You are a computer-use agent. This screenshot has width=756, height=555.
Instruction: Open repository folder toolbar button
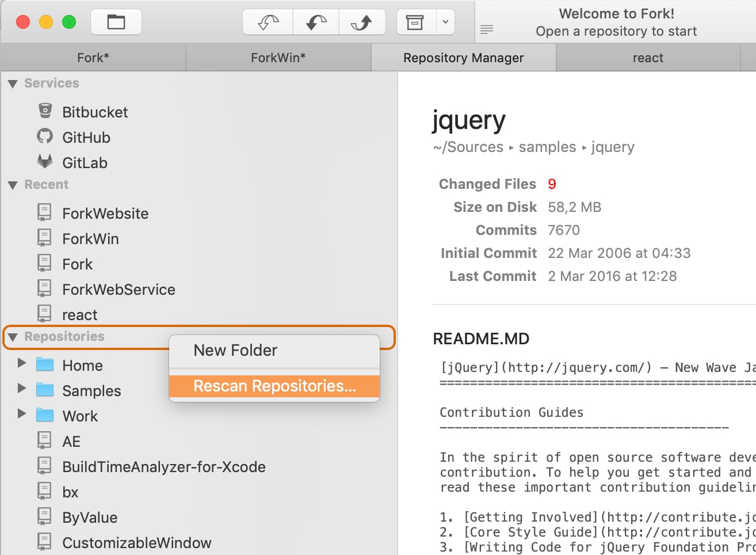[x=116, y=22]
